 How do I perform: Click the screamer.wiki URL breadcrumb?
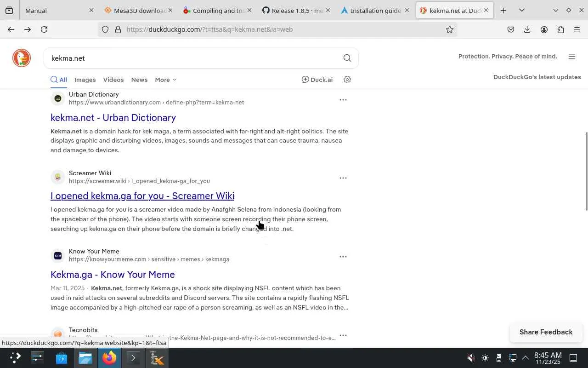tap(139, 181)
